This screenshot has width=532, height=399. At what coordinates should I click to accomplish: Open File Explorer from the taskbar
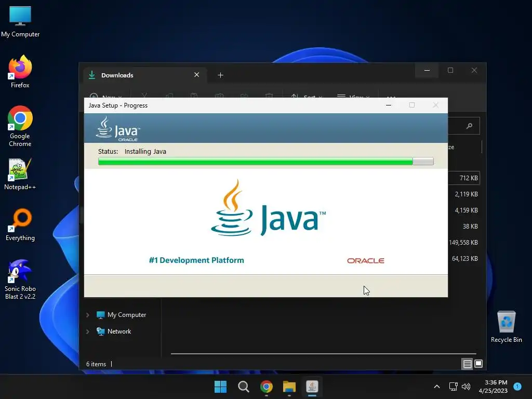click(289, 387)
